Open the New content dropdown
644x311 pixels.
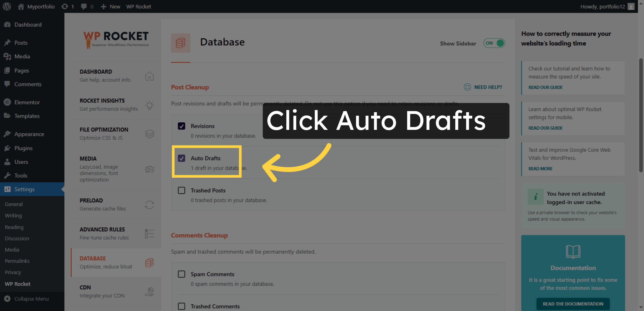pos(110,6)
